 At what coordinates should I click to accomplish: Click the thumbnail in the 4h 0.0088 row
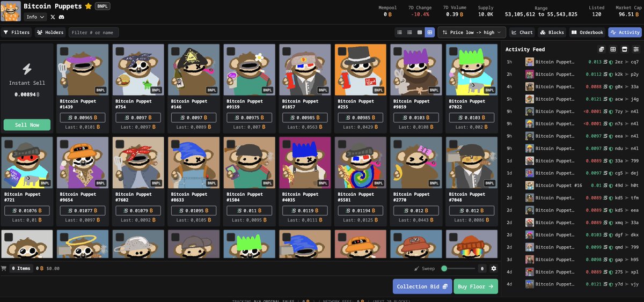tap(529, 86)
